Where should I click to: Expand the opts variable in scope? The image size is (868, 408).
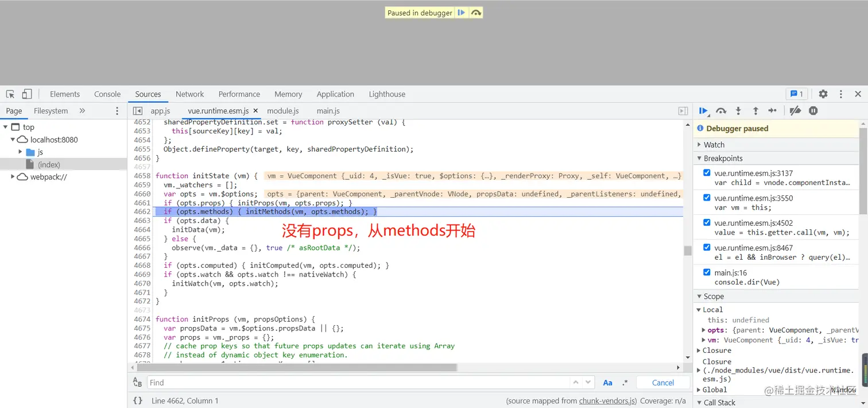tap(704, 330)
